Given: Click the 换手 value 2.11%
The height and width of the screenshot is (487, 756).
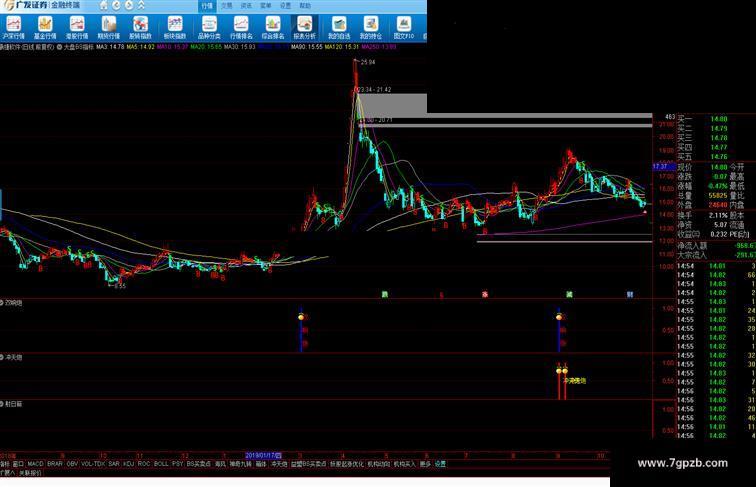Looking at the screenshot, I should (x=718, y=215).
